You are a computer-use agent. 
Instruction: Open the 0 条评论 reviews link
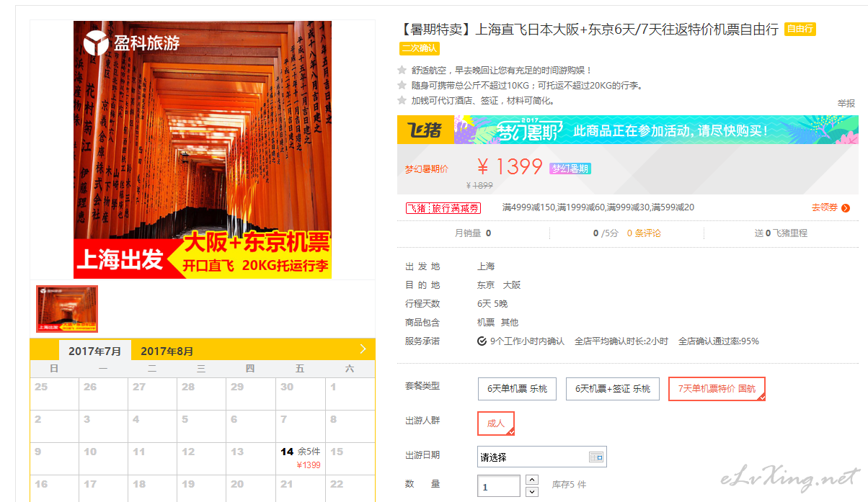(644, 233)
